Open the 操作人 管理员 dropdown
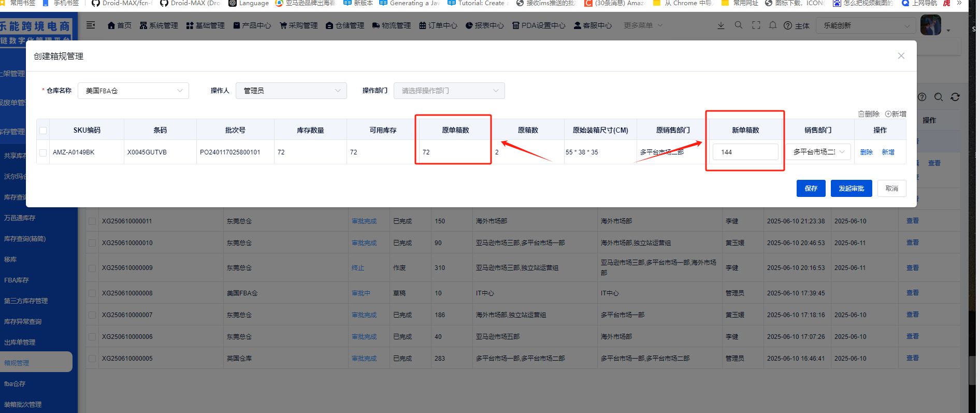Image resolution: width=980 pixels, height=413 pixels. tap(291, 91)
